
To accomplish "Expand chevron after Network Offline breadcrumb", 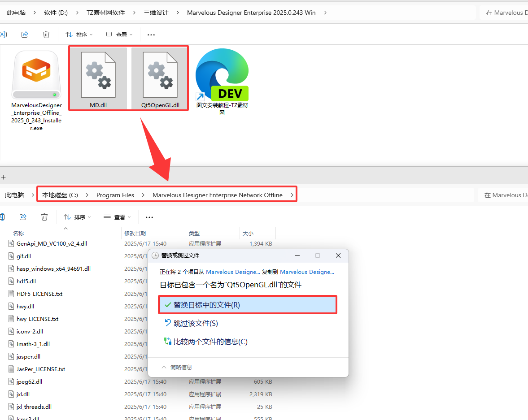I will coord(292,195).
